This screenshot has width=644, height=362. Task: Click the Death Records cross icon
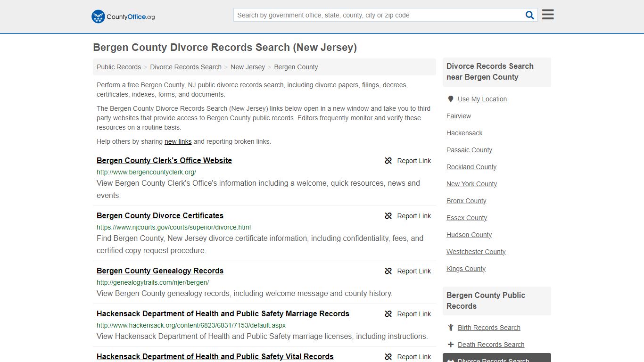tap(451, 345)
